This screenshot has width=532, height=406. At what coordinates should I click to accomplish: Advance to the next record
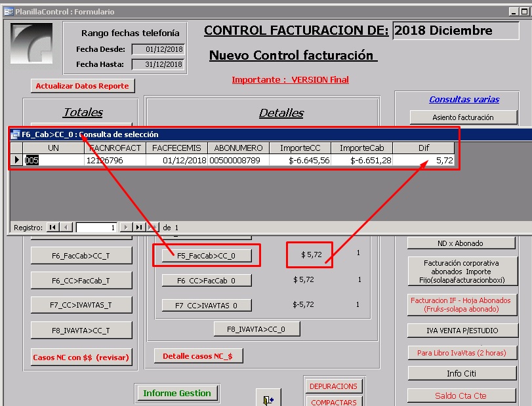pos(126,228)
